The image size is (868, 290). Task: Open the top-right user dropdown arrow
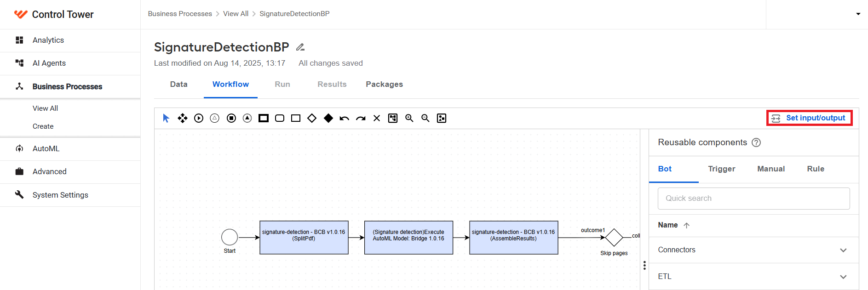[x=858, y=14]
